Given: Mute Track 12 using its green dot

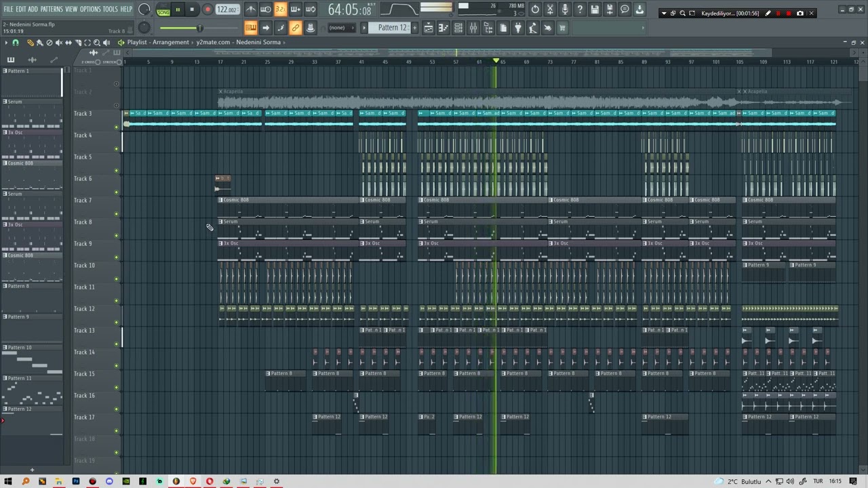Looking at the screenshot, I should pyautogui.click(x=116, y=323).
